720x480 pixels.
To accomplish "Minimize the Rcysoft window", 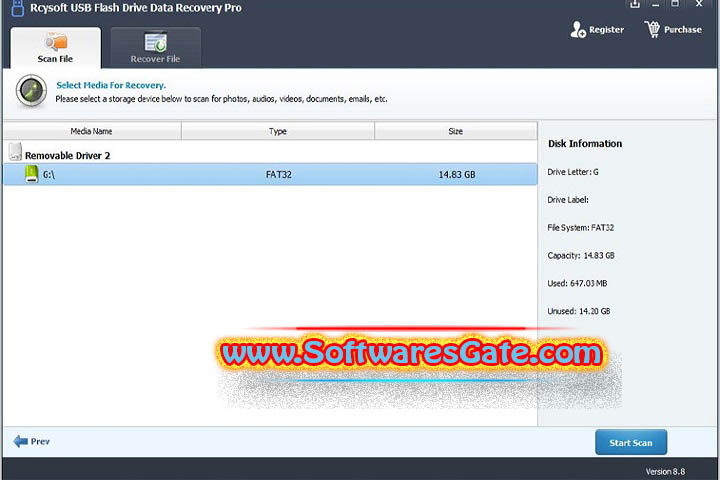I will point(655,4).
